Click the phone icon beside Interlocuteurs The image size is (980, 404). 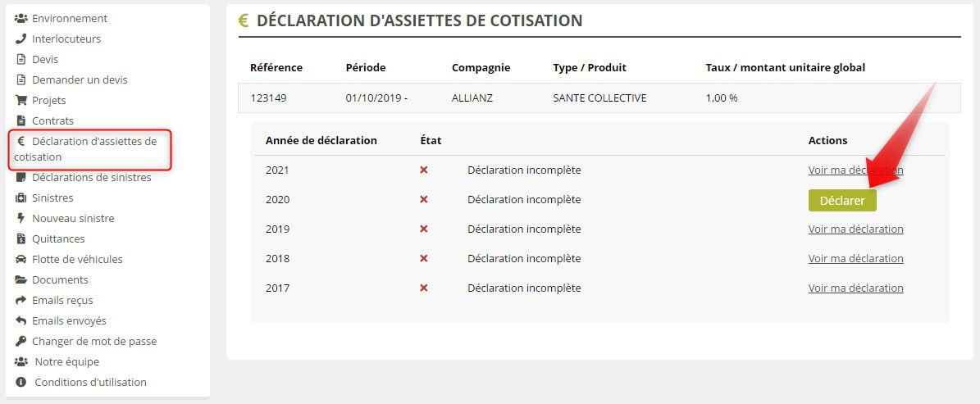[x=21, y=39]
